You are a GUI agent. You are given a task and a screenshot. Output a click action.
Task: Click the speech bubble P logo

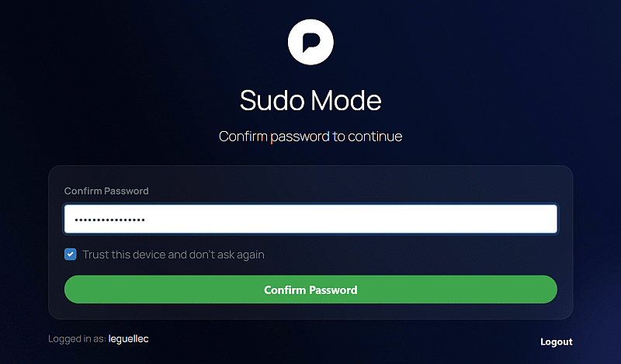(310, 41)
